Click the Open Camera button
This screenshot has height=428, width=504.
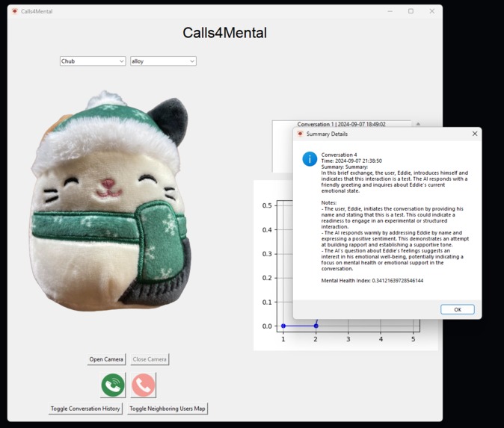coord(106,359)
